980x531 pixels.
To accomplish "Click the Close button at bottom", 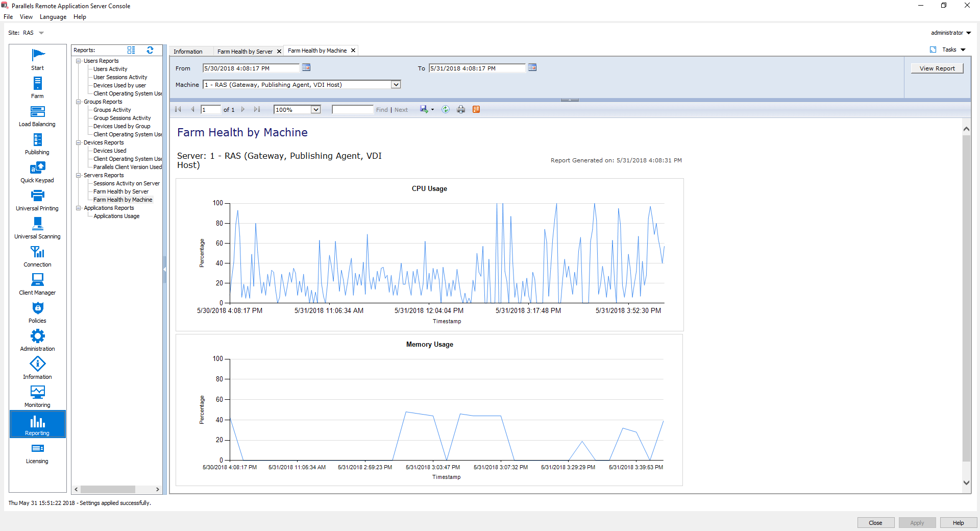I will point(875,523).
